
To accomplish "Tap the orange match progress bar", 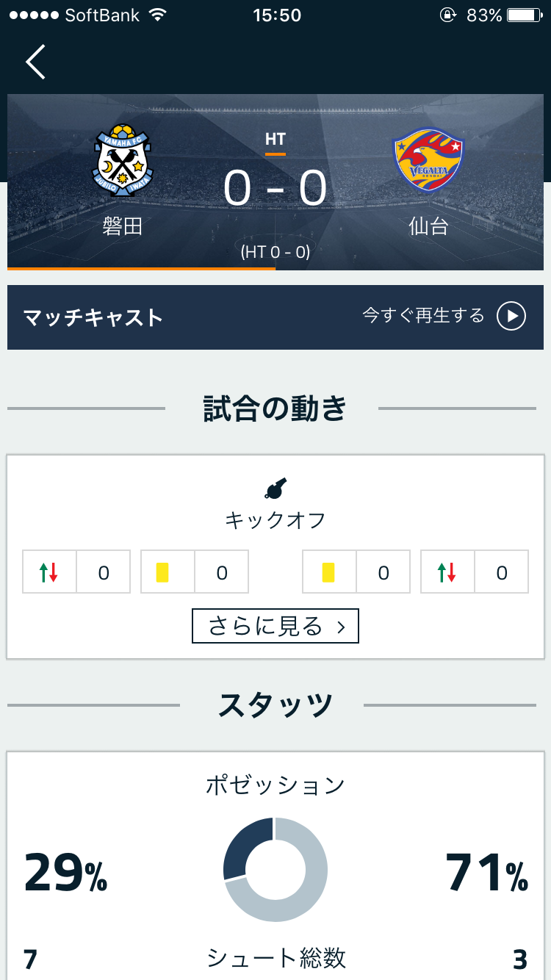I will coord(141,268).
